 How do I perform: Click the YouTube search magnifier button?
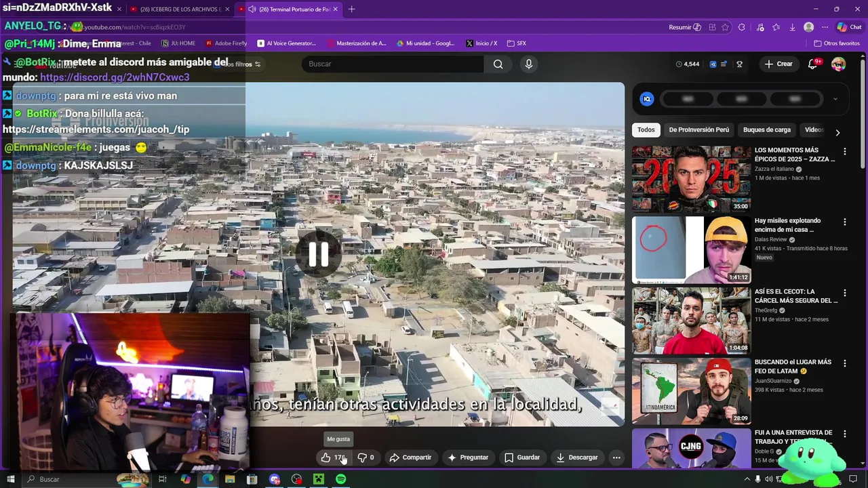(498, 64)
